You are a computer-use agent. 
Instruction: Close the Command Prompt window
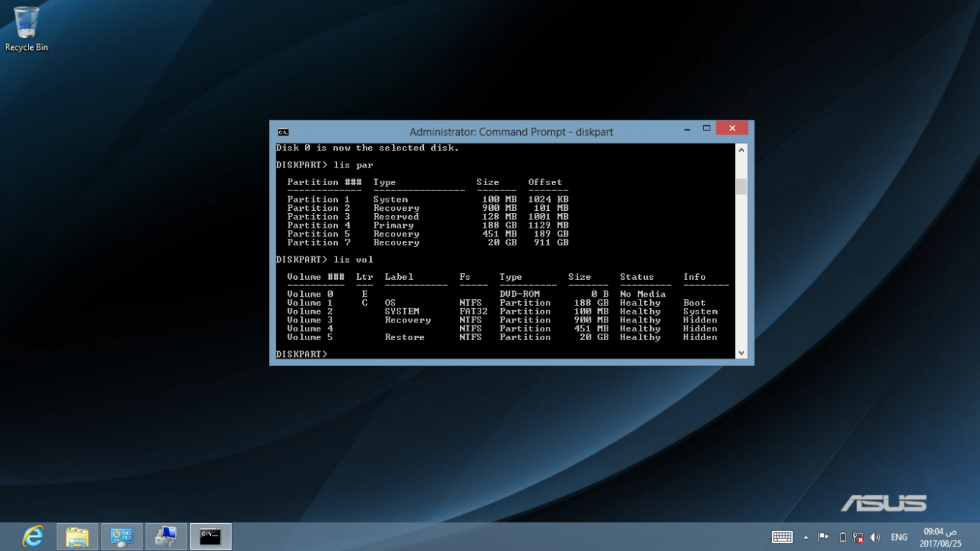[x=732, y=129]
